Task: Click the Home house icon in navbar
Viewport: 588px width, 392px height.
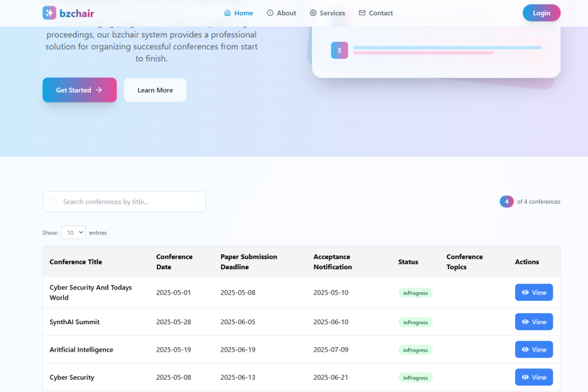Action: point(227,13)
